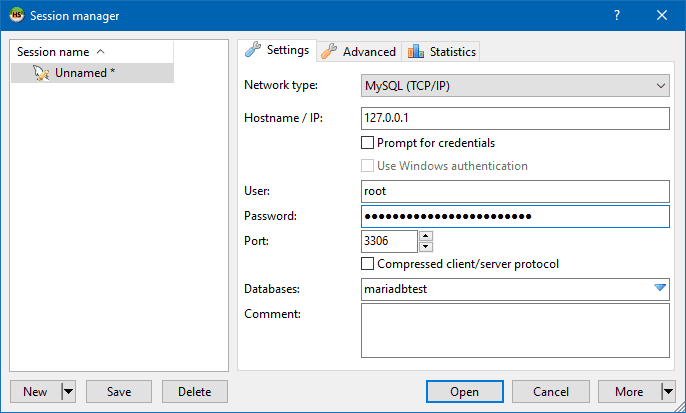The width and height of the screenshot is (686, 413).
Task: Click the Unnamed session icon
Action: [41, 73]
